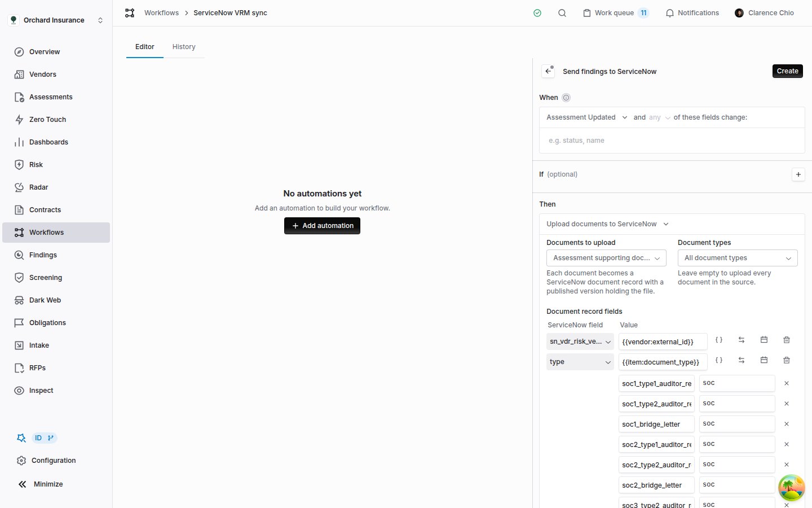812x508 pixels.
Task: Open the Orchard Insurance organization switcher
Action: point(56,20)
